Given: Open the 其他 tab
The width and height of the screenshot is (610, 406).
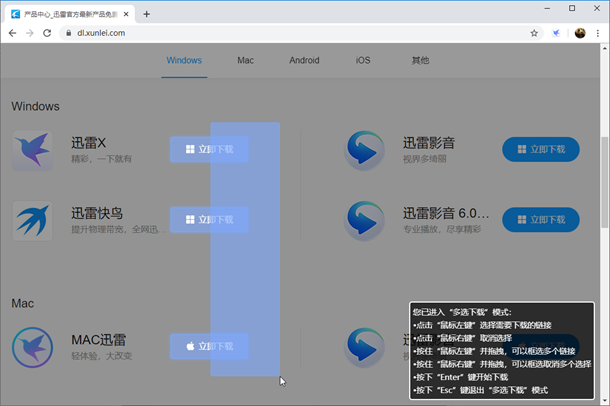Looking at the screenshot, I should pyautogui.click(x=420, y=60).
